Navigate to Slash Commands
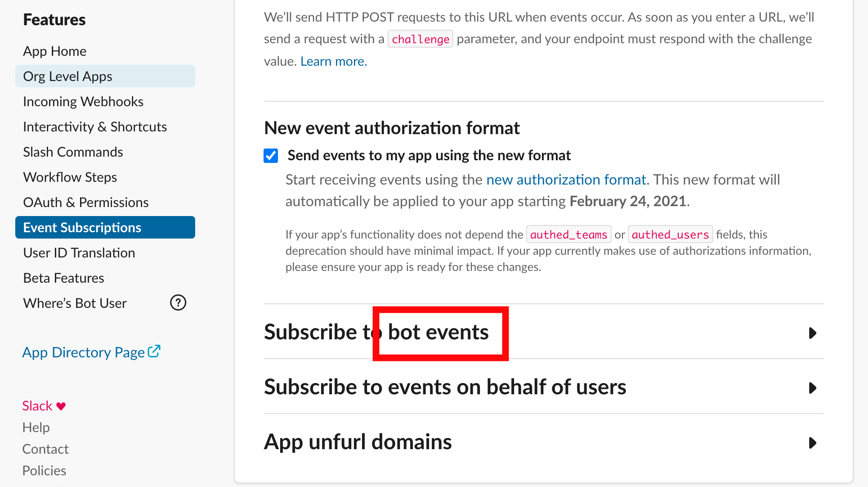868x487 pixels. [x=73, y=152]
